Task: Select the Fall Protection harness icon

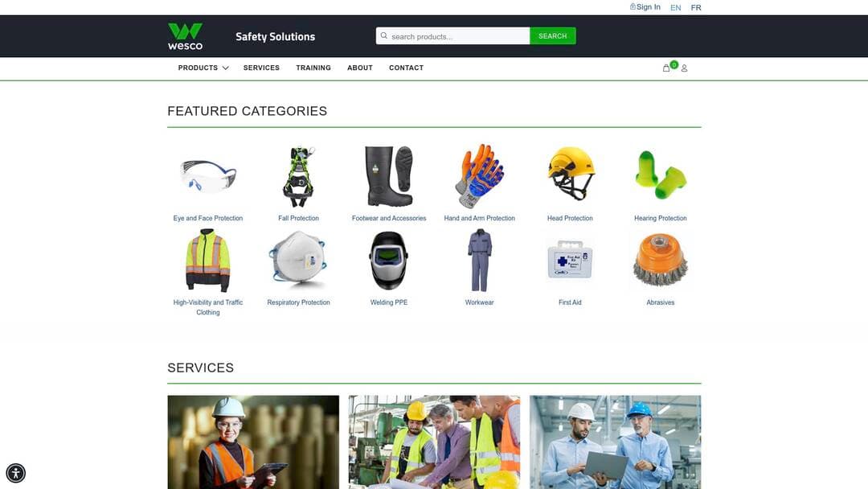Action: (298, 173)
